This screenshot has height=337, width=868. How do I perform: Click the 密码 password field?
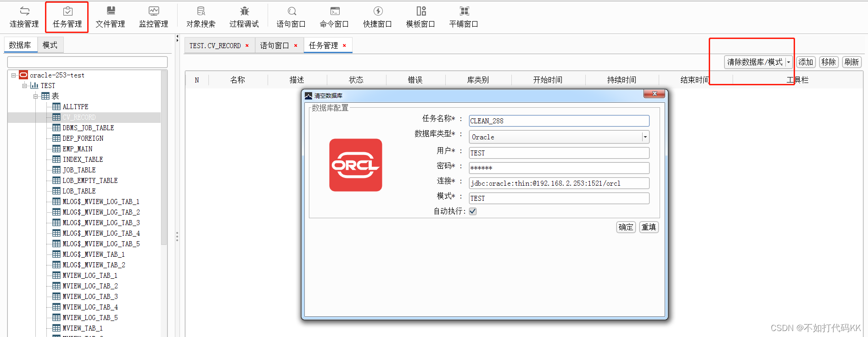pos(559,168)
